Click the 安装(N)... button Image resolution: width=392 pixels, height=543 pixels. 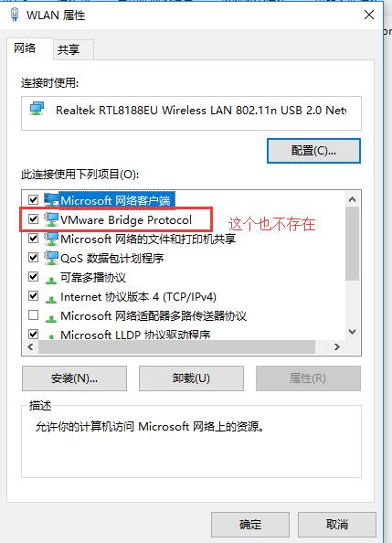point(74,378)
